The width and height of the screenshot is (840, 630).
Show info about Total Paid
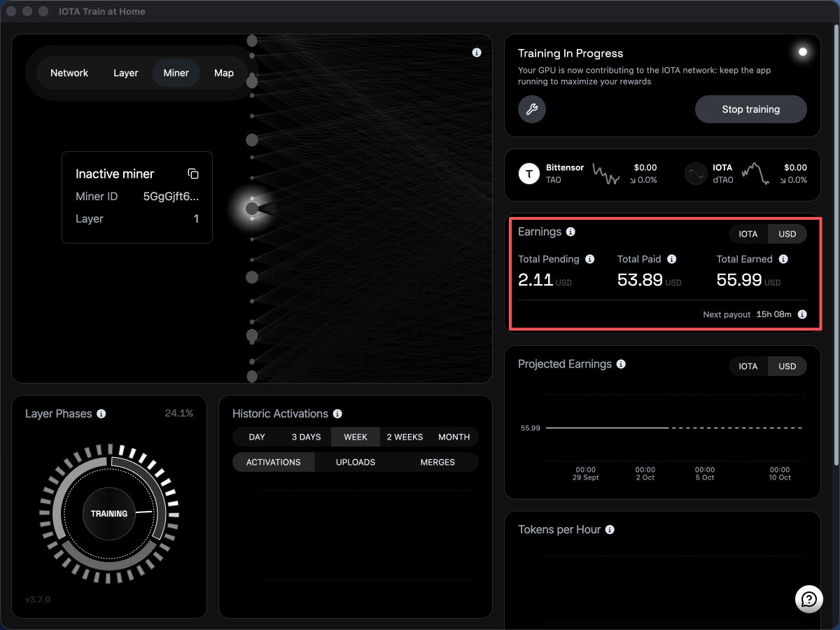pyautogui.click(x=672, y=259)
